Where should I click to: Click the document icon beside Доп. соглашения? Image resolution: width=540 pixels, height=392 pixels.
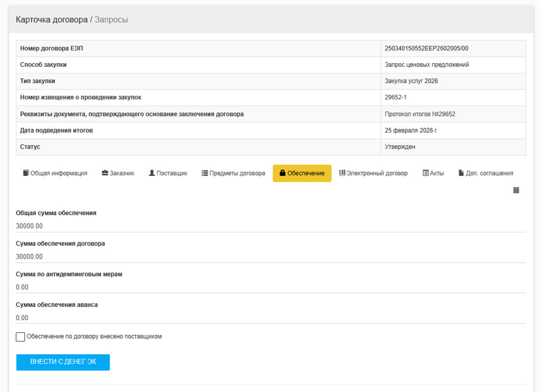point(461,173)
